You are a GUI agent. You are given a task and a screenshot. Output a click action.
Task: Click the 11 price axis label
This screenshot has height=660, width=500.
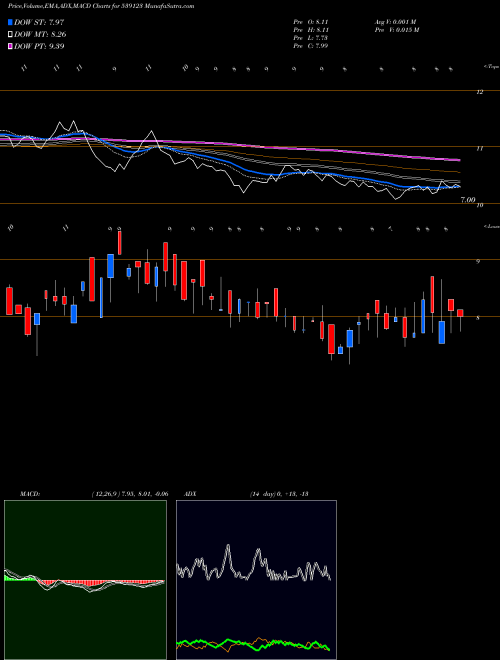(x=479, y=148)
